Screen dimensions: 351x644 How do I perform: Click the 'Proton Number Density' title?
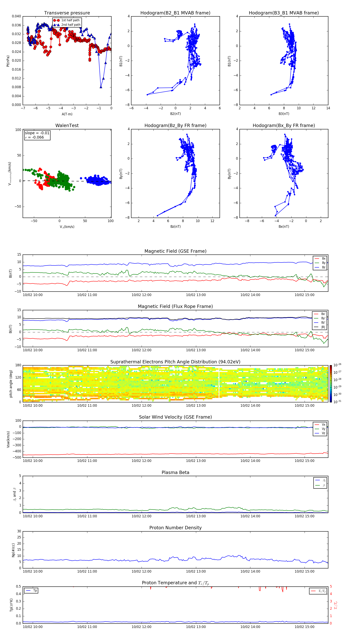tap(175, 528)
